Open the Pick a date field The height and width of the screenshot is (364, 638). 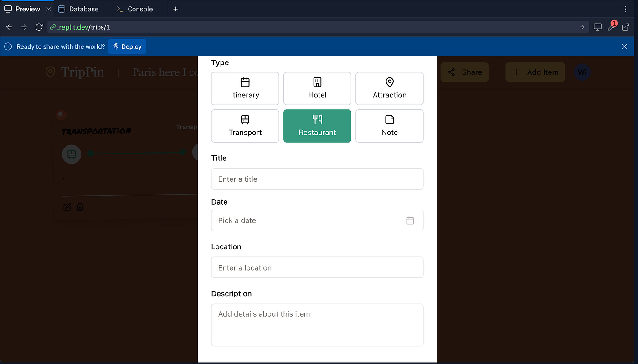pos(317,220)
